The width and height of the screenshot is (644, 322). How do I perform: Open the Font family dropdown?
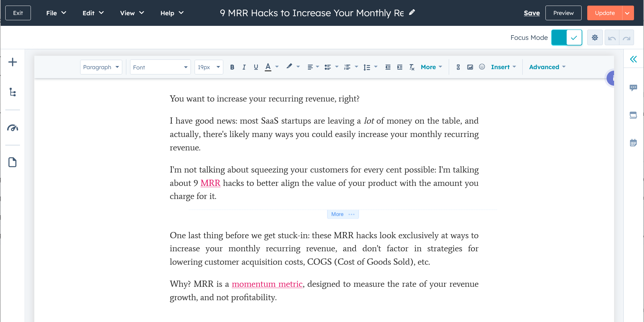(160, 67)
